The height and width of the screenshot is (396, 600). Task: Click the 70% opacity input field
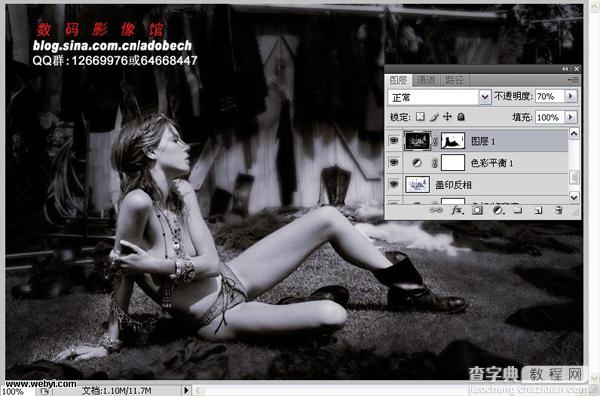pos(549,96)
